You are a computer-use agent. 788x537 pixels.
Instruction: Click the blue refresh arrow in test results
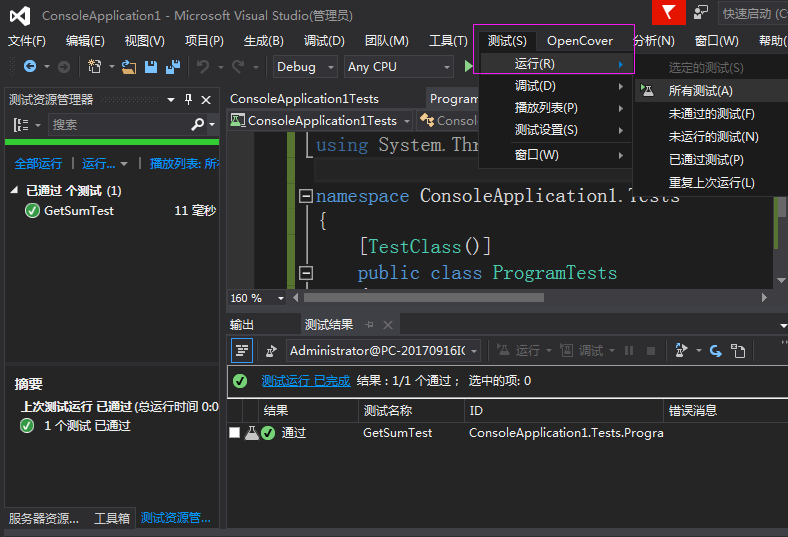(716, 351)
